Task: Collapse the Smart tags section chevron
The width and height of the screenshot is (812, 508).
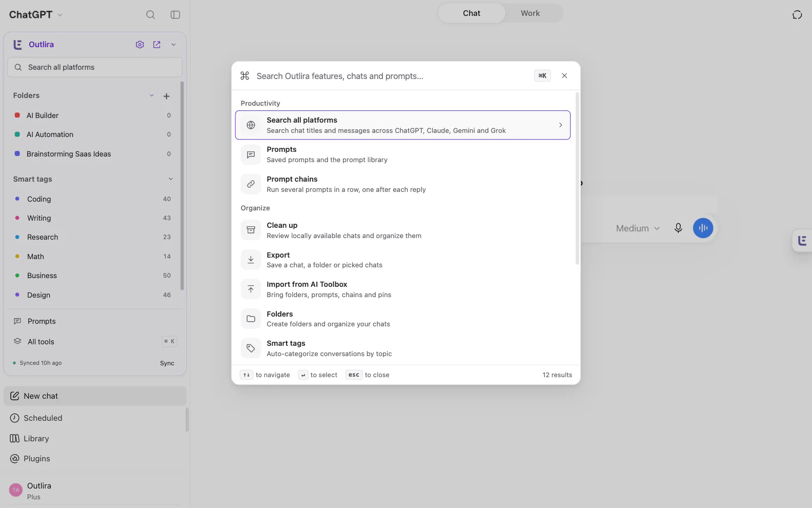Action: (x=171, y=179)
